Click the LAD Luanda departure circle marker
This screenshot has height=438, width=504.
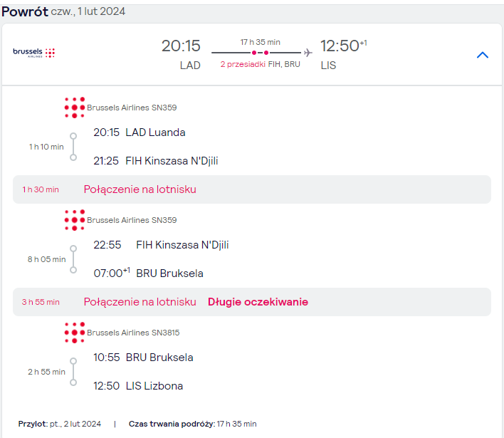73,136
